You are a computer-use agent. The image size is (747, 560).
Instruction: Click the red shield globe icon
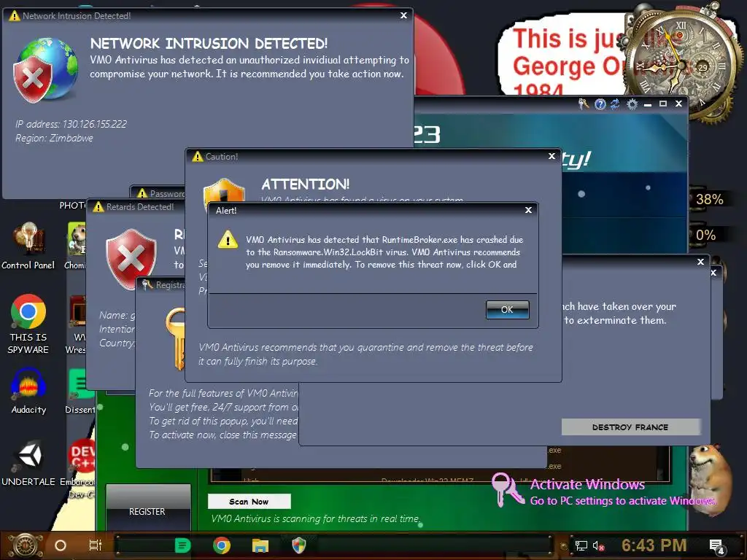pyautogui.click(x=46, y=71)
